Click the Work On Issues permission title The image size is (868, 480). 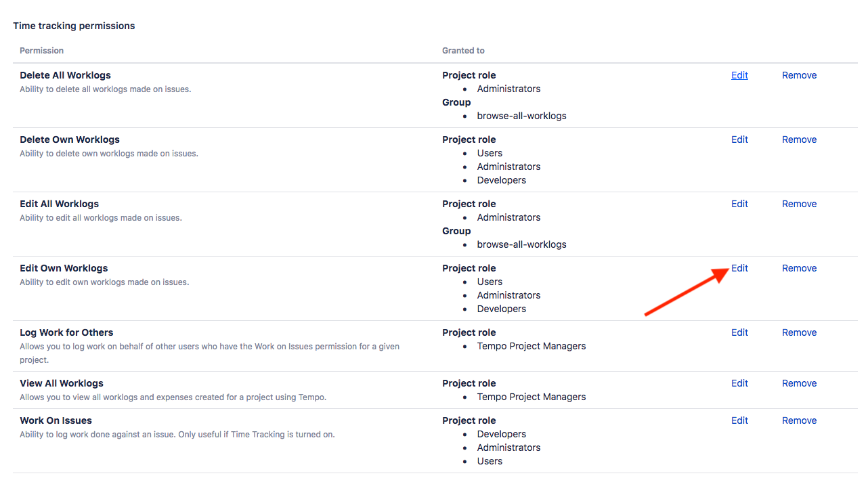[x=56, y=420]
